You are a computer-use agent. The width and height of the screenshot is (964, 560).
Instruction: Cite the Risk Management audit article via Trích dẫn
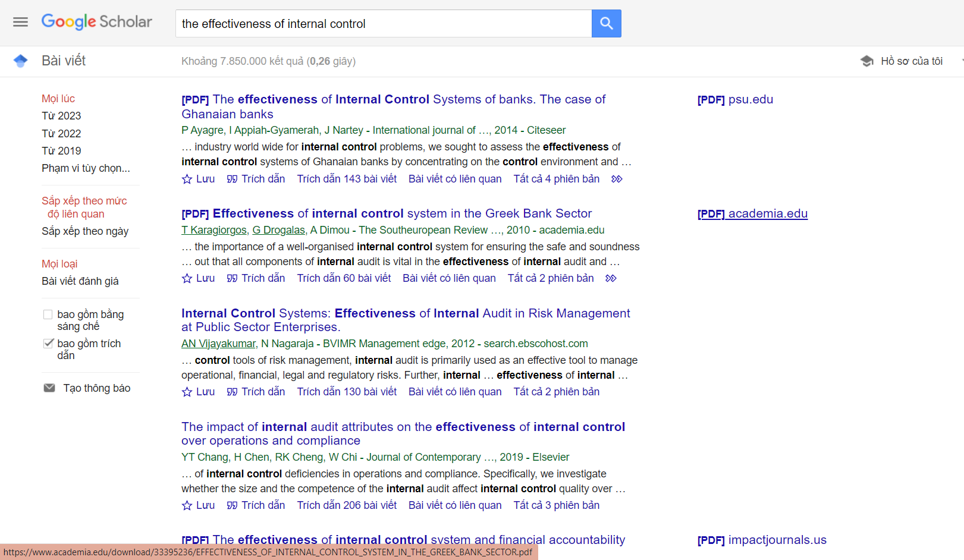click(256, 392)
